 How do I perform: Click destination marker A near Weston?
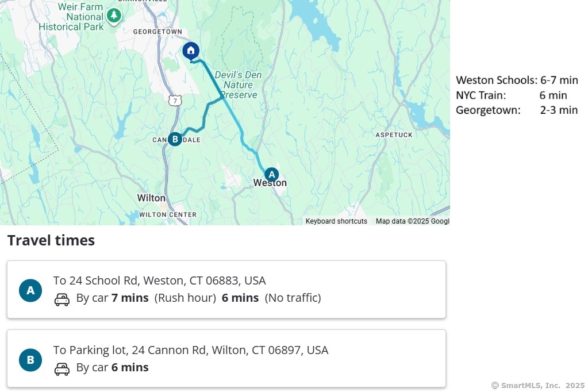(271, 174)
